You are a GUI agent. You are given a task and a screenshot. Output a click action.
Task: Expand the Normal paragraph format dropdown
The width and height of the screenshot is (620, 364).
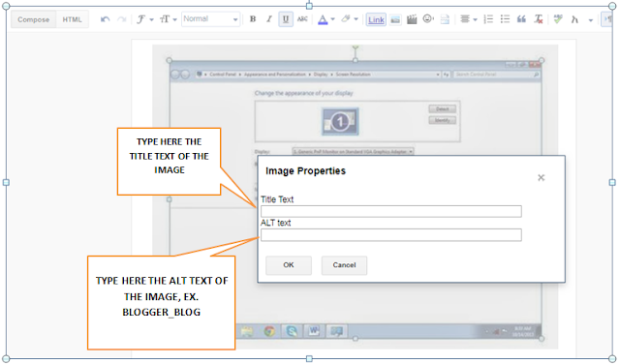point(211,19)
